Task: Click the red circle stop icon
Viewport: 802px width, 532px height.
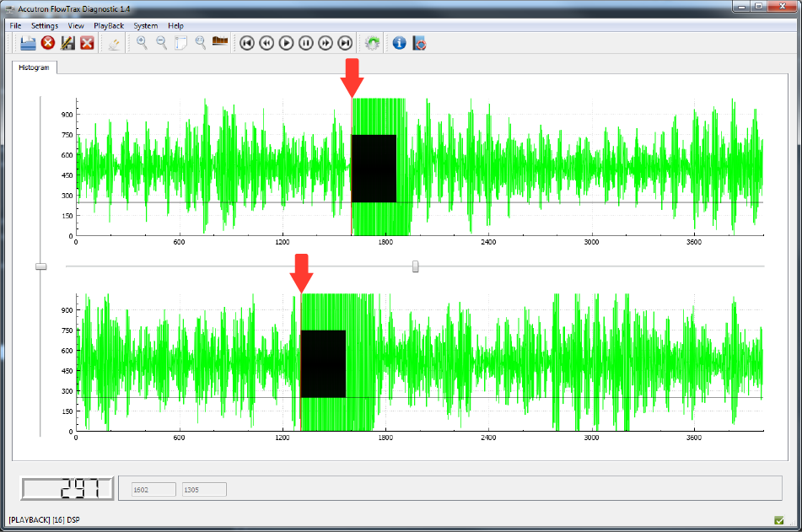Action: 48,43
